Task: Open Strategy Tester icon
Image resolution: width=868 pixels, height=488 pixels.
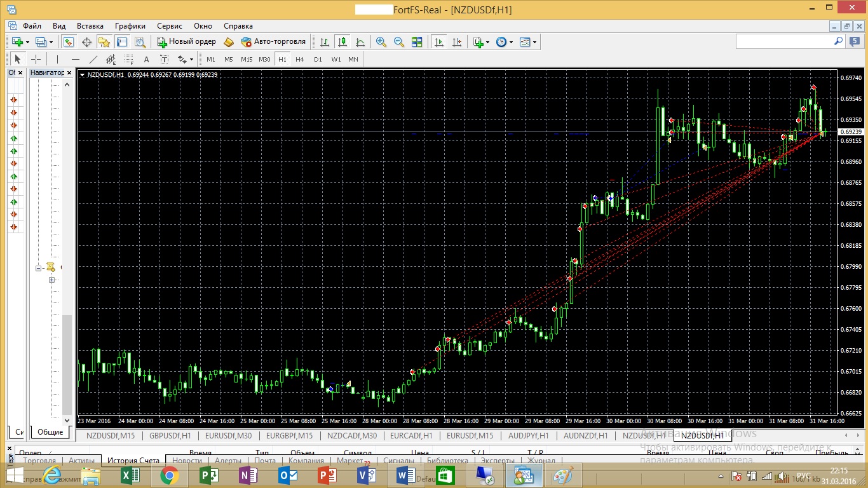Action: (x=140, y=42)
